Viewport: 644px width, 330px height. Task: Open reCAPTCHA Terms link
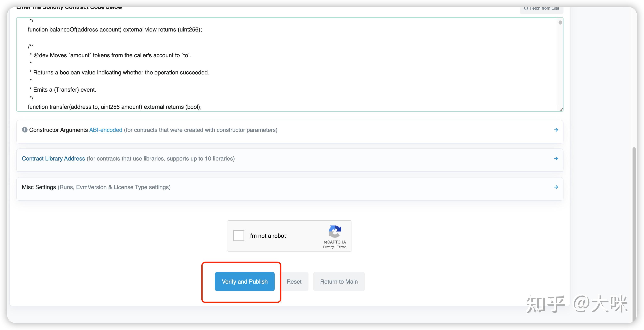341,247
